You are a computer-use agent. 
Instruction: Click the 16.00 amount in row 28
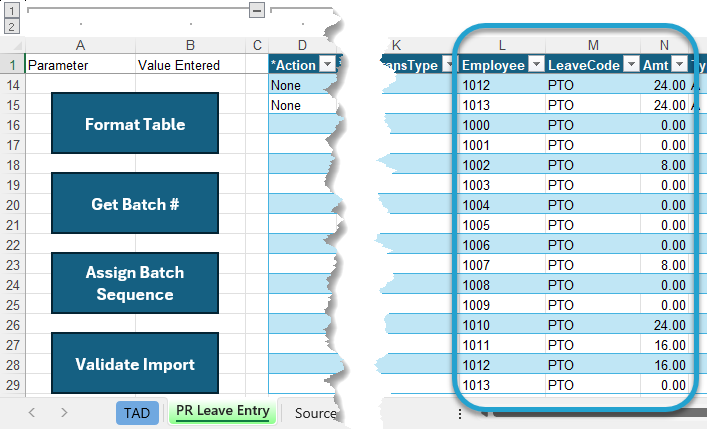[664, 364]
